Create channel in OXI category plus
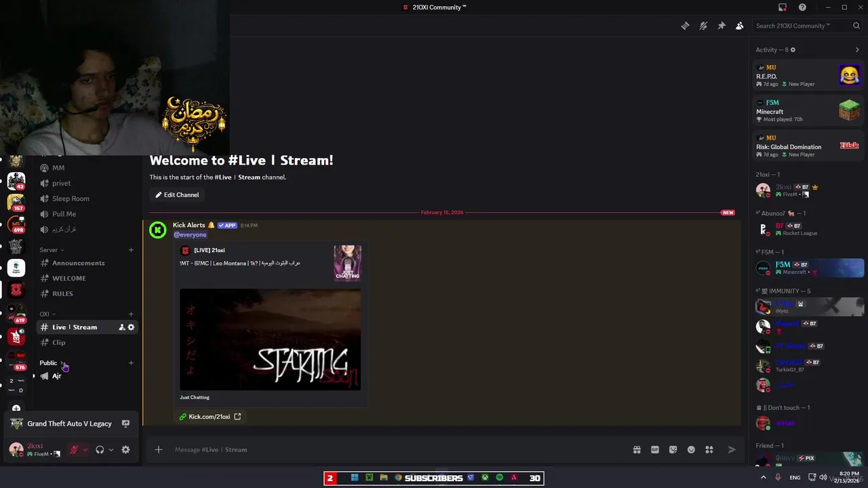Image resolution: width=868 pixels, height=488 pixels. (131, 314)
